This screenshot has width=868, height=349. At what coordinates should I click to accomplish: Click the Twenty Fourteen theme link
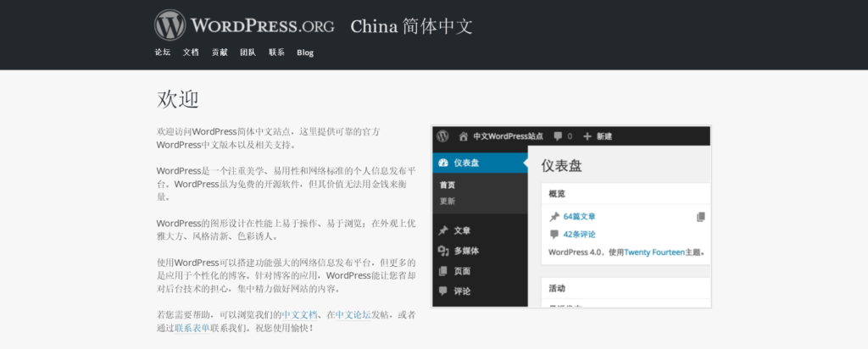point(654,252)
